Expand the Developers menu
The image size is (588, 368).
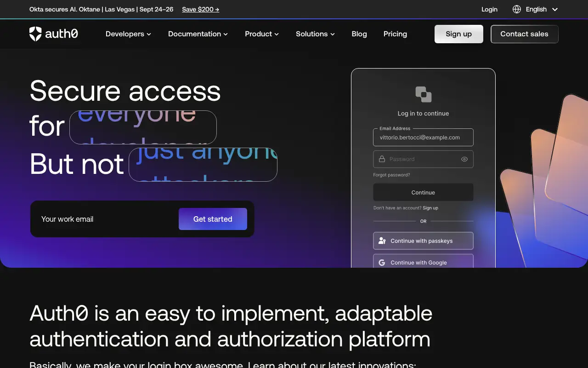click(128, 34)
